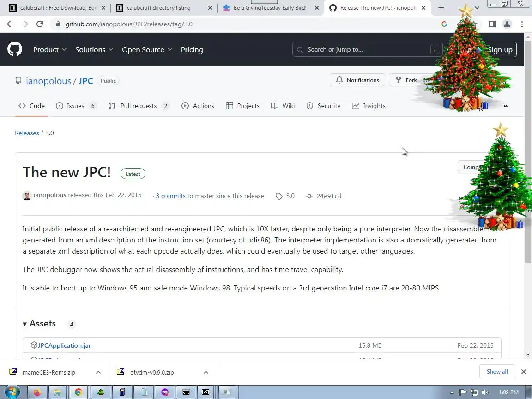The image size is (532, 399).
Task: Open the Command Prompt taskbar item
Action: (186, 392)
